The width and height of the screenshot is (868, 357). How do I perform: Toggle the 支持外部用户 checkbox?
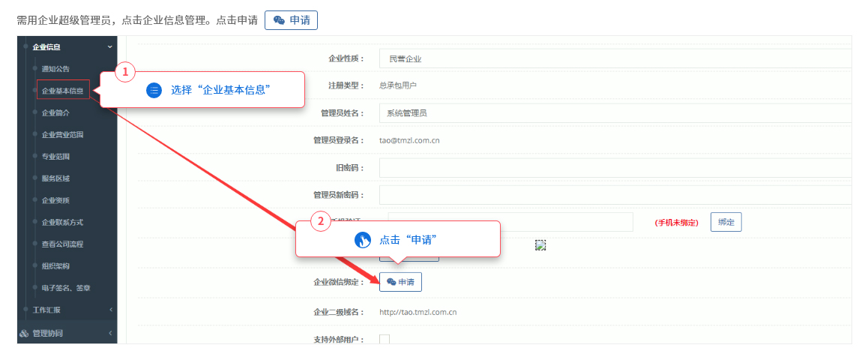(385, 339)
